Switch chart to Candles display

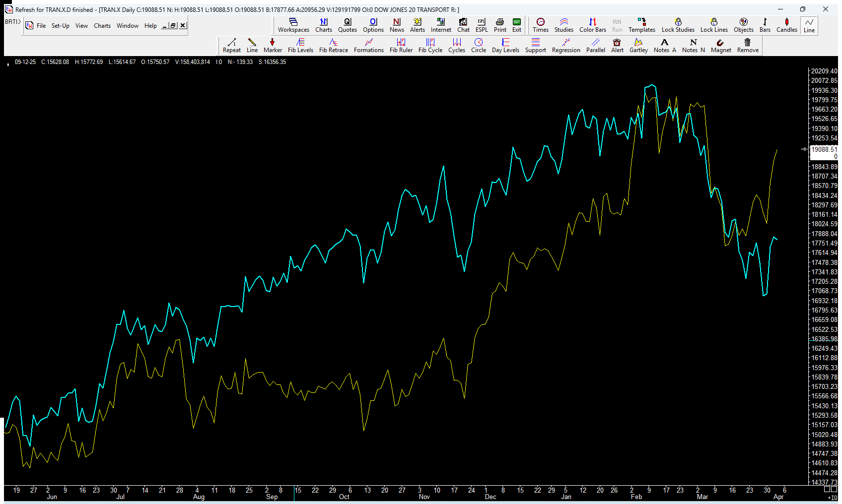(786, 25)
